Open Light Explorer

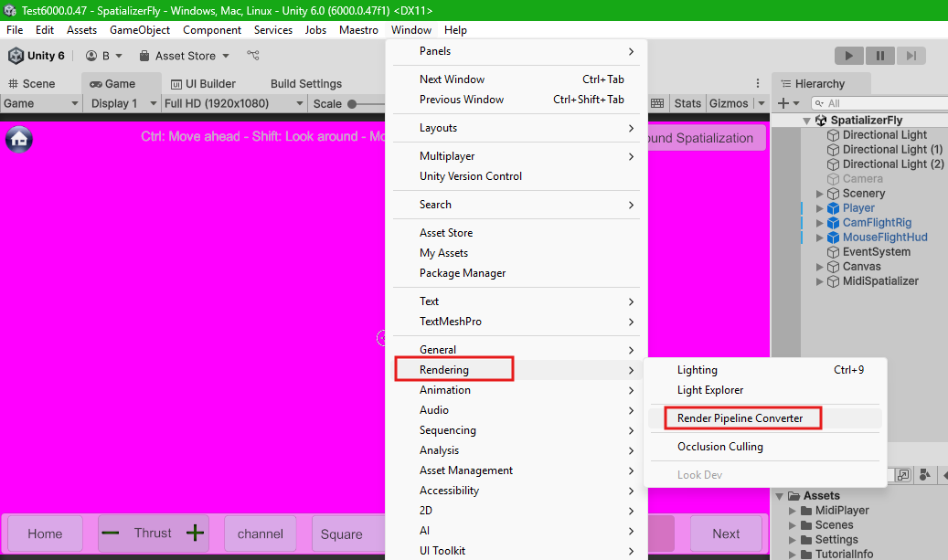point(765,390)
